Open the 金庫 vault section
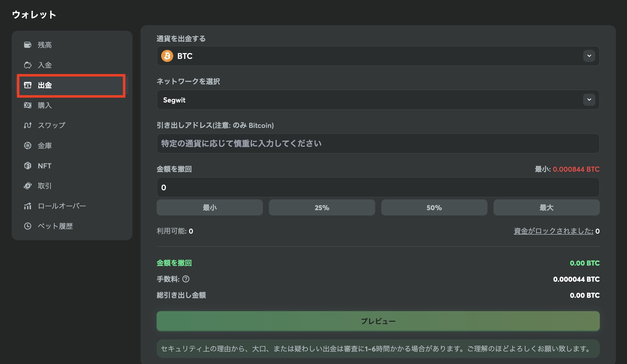Viewport: 627px width, 364px height. (x=72, y=145)
